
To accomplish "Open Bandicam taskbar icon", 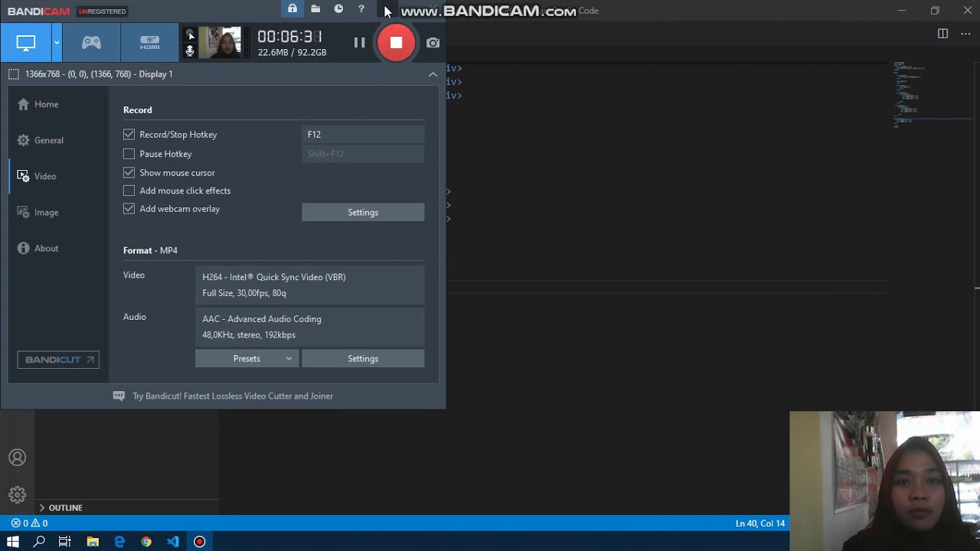I will [200, 542].
